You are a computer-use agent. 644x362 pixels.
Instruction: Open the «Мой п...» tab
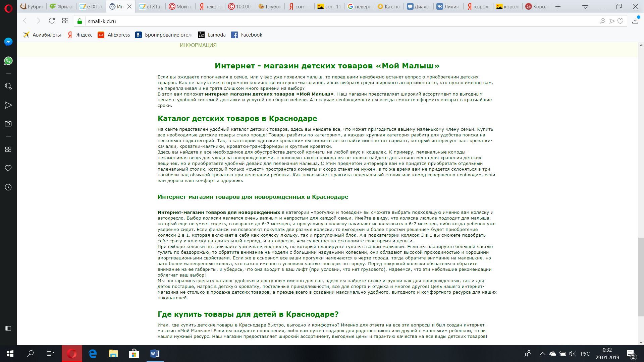[x=180, y=6]
